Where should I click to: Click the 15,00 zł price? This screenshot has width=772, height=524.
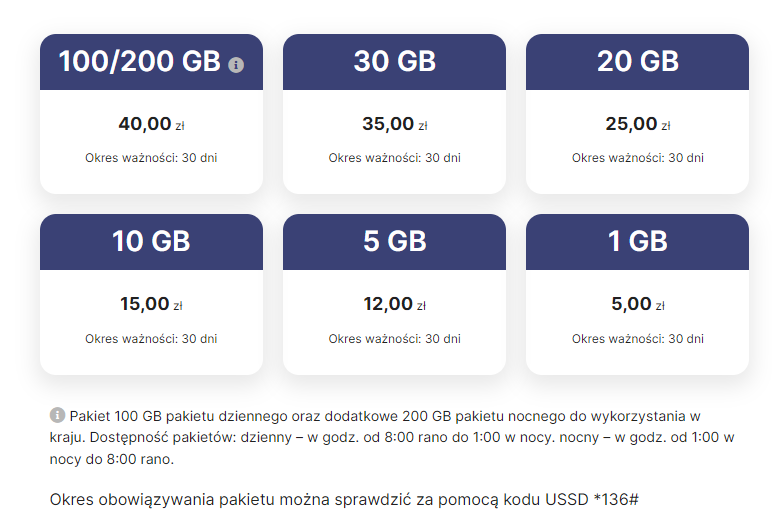click(151, 304)
